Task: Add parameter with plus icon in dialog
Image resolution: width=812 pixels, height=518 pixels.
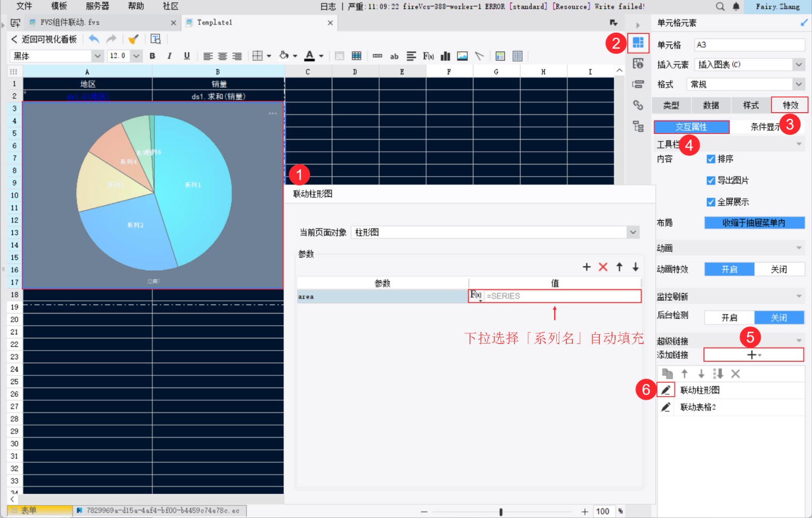Action: [587, 267]
